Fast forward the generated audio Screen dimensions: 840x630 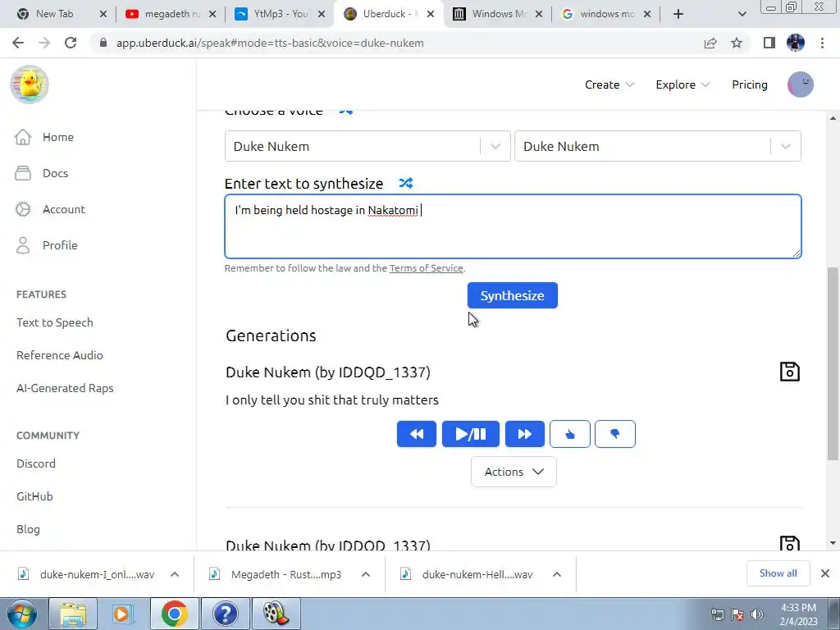pos(524,434)
